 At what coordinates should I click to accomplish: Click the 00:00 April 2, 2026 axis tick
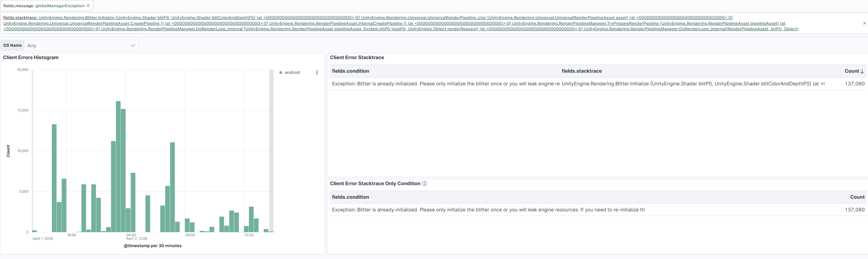point(137,237)
